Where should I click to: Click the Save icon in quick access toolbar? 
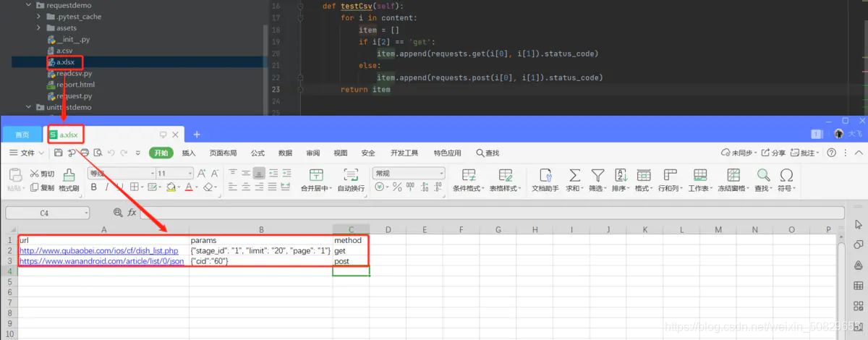[58, 153]
